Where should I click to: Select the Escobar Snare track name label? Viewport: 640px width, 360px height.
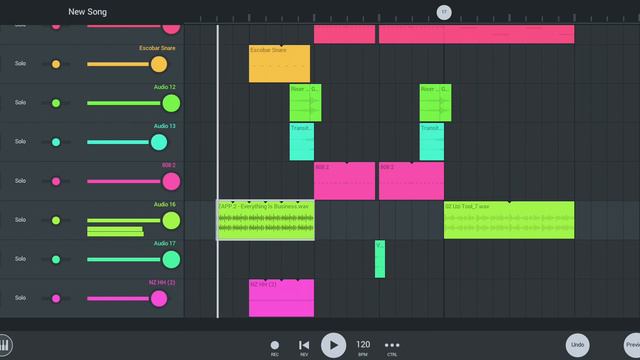157,48
